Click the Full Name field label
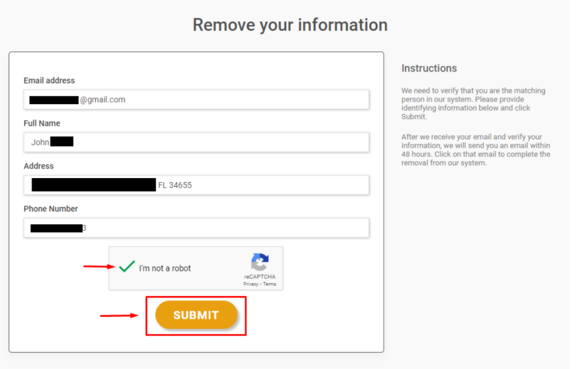588x369 pixels. (x=42, y=123)
